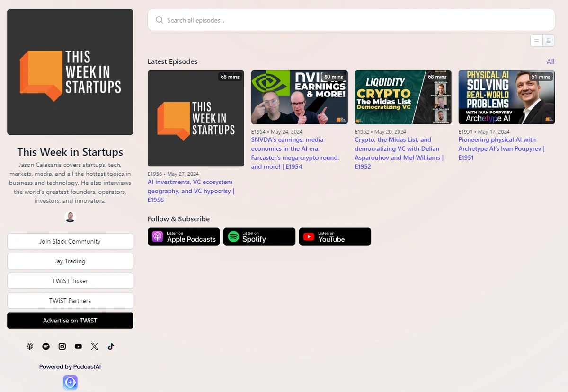
Task: Open Liquidity Crypto episode thumbnail
Action: [x=403, y=97]
